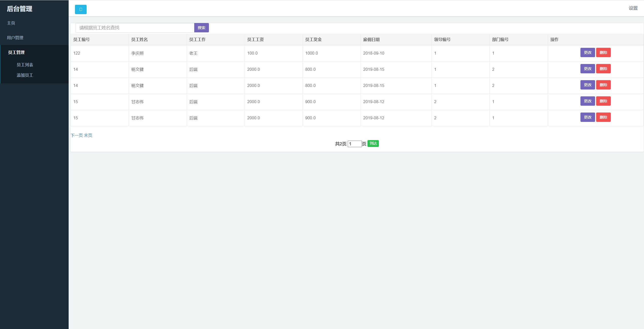
Task: Click the employee name search field
Action: tap(134, 28)
